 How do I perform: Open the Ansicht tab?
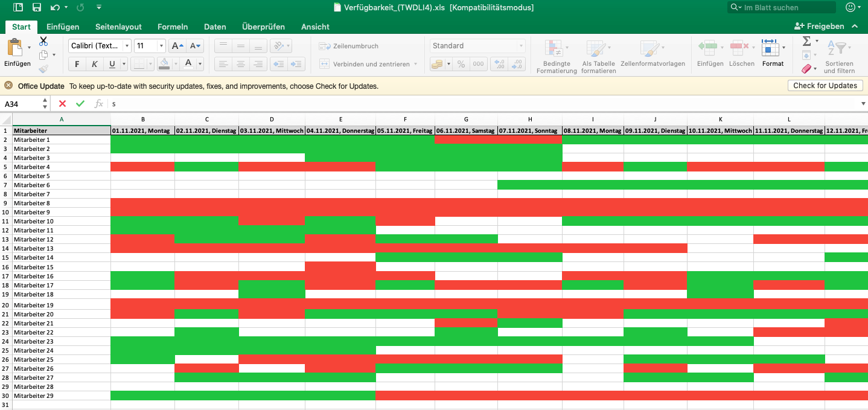coord(315,27)
